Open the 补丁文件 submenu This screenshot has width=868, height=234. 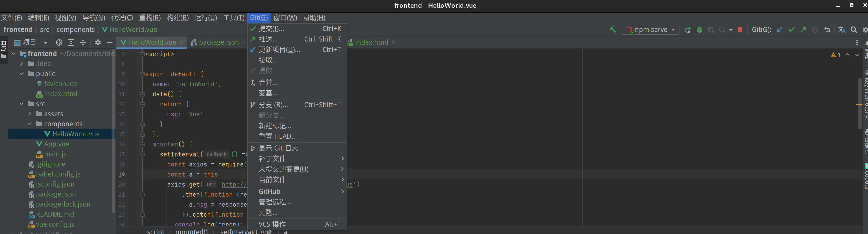[297, 159]
